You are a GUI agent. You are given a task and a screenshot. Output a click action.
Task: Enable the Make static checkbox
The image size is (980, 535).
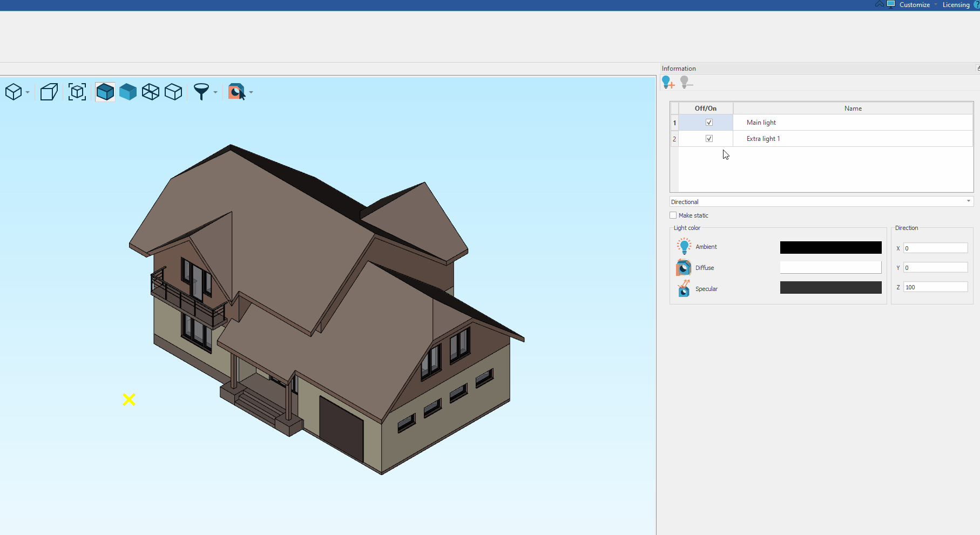[x=673, y=215]
